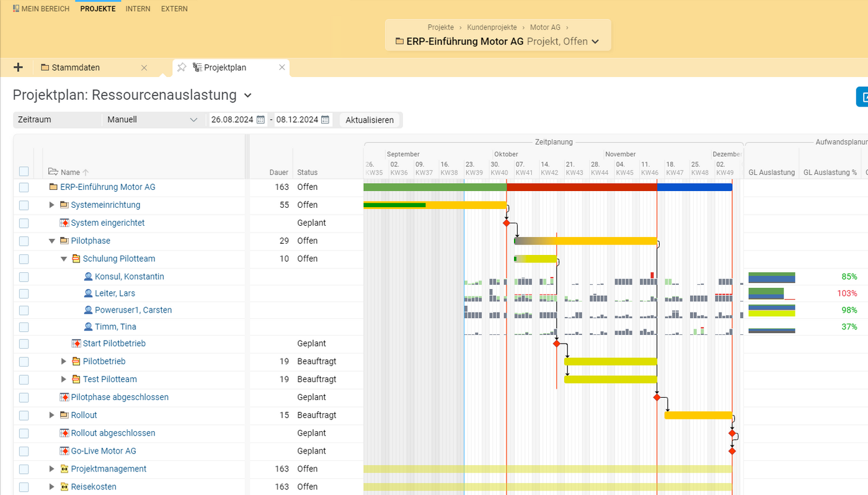The height and width of the screenshot is (495, 868).
Task: Click the folder icon in Name column header
Action: tap(53, 172)
